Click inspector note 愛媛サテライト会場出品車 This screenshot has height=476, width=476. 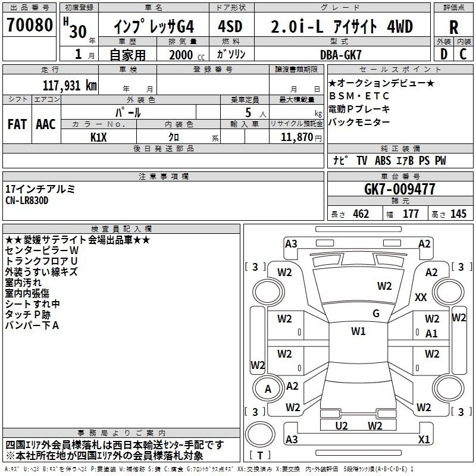(78, 240)
